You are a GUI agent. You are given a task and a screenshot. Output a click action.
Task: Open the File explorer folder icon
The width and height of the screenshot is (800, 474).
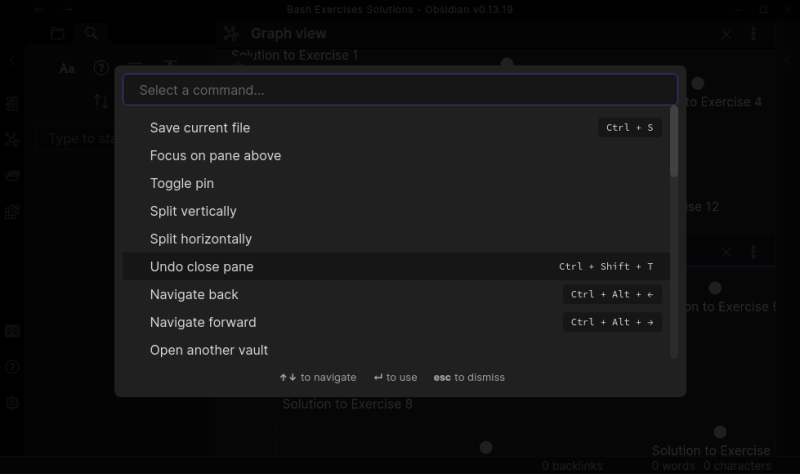click(57, 33)
